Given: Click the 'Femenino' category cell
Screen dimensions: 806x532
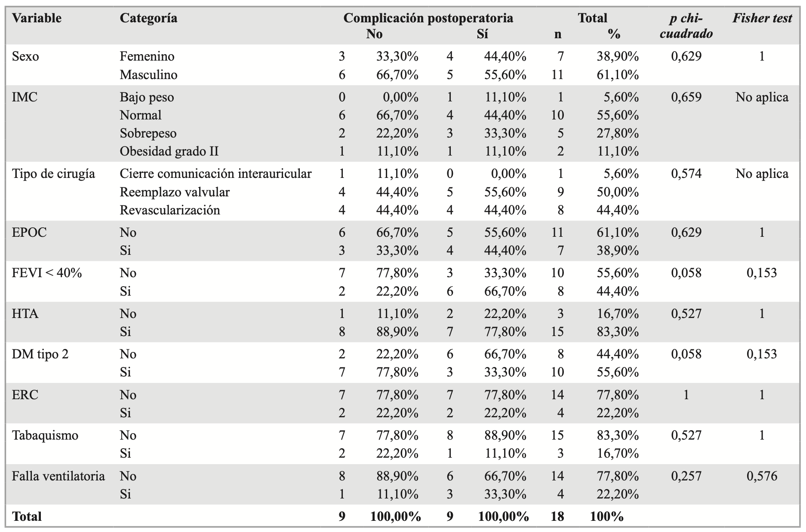Looking at the screenshot, I should tap(147, 56).
